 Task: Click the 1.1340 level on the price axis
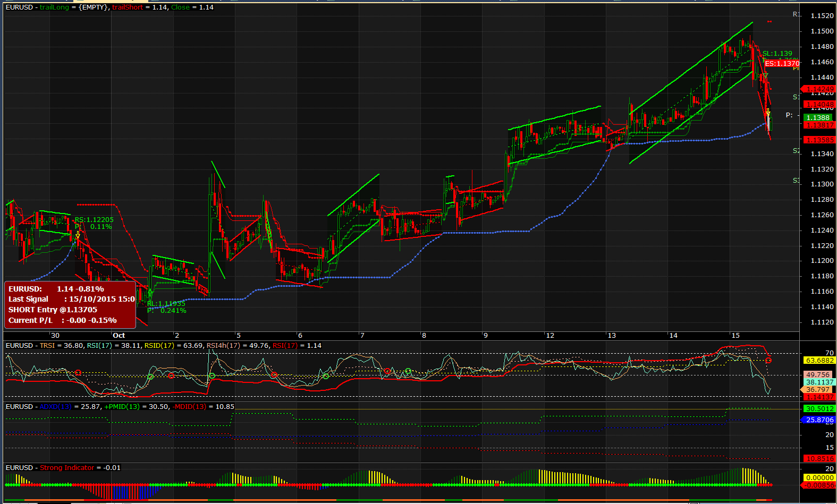point(822,154)
